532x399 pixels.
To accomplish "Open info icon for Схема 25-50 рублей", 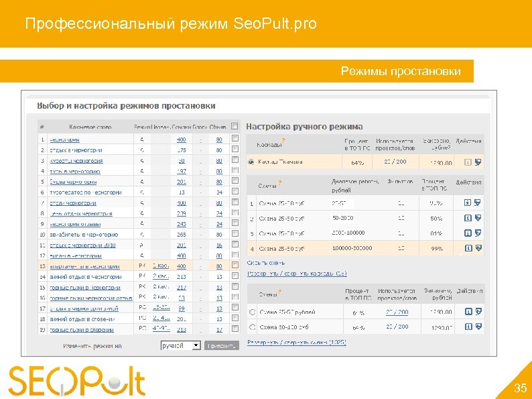I will click(x=468, y=311).
